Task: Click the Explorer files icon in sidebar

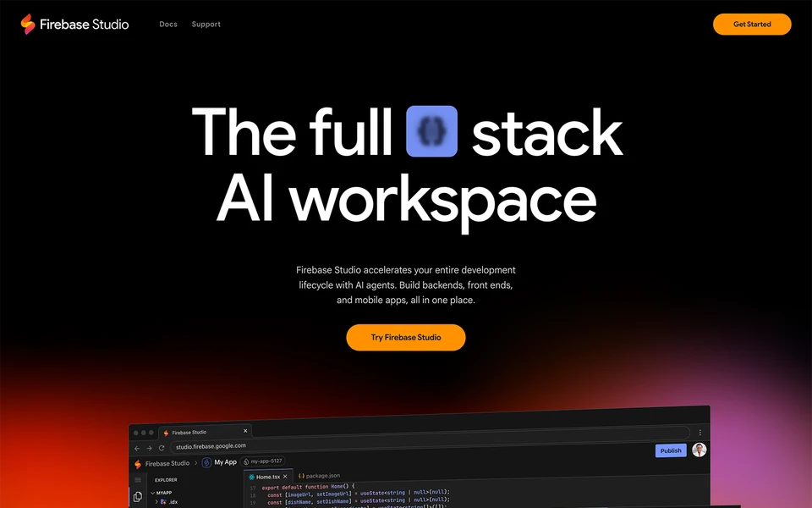Action: pyautogui.click(x=138, y=497)
